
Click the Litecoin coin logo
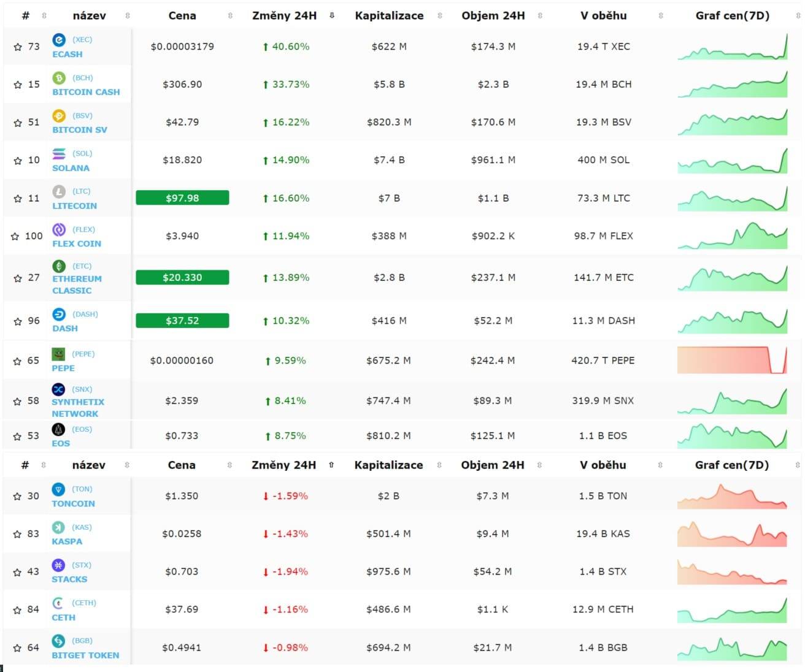[59, 192]
